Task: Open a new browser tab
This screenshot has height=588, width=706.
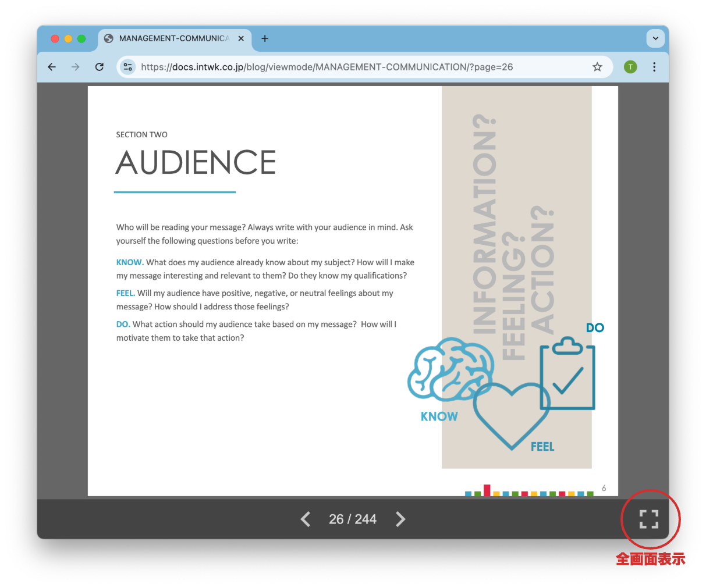Action: (265, 38)
